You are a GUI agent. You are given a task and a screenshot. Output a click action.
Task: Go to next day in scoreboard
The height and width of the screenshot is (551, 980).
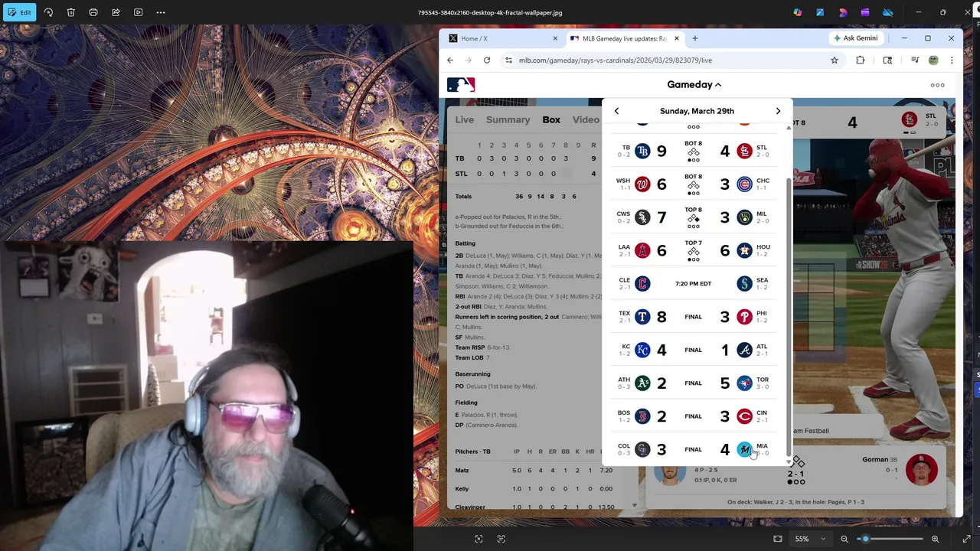[x=778, y=111]
